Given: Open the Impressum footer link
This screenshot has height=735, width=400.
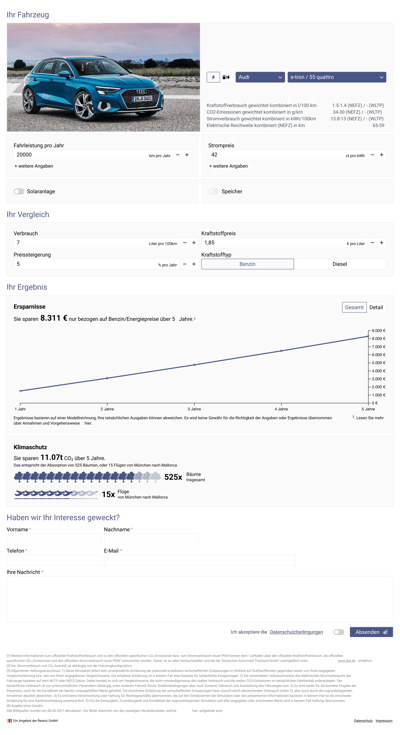Looking at the screenshot, I should point(384,721).
